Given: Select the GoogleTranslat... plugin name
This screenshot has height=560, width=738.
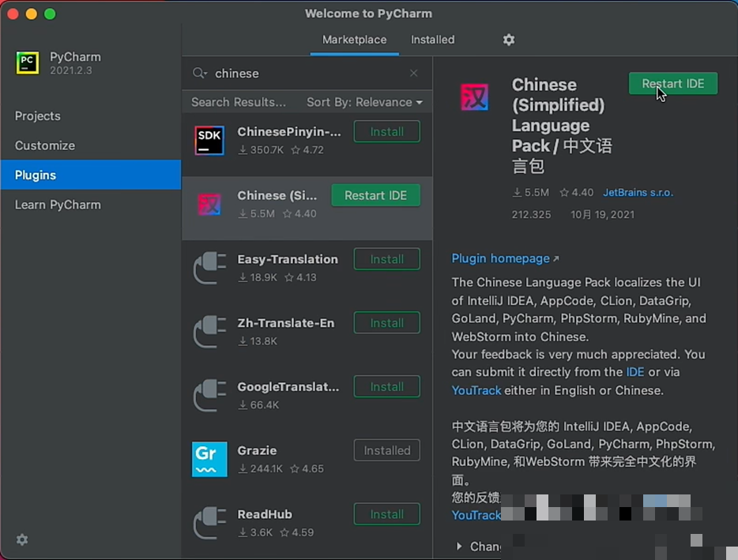Looking at the screenshot, I should tap(288, 387).
